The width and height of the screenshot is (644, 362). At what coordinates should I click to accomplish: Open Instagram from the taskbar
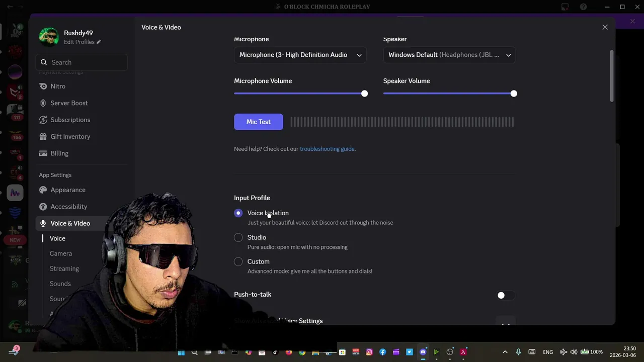pyautogui.click(x=369, y=352)
